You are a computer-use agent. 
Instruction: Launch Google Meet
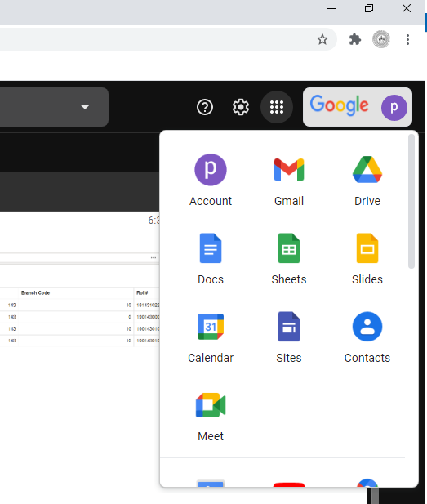(x=211, y=416)
